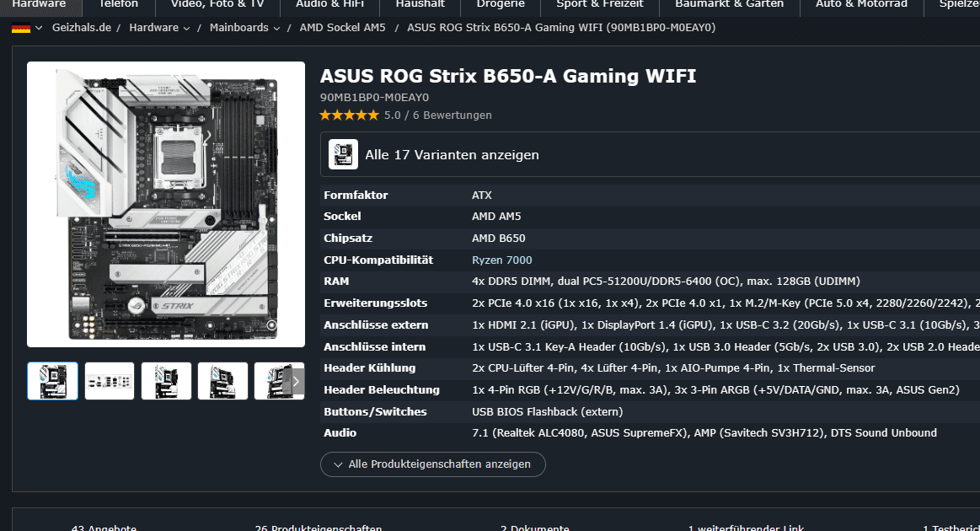980x531 pixels.
Task: Open the Ryzen 7000 compatibility link
Action: point(502,260)
